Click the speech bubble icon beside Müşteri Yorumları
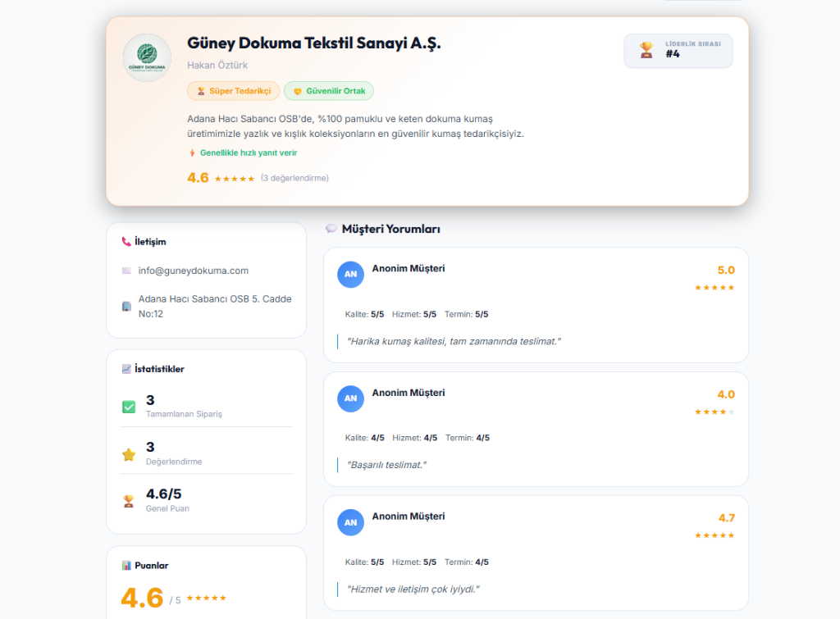 click(331, 229)
